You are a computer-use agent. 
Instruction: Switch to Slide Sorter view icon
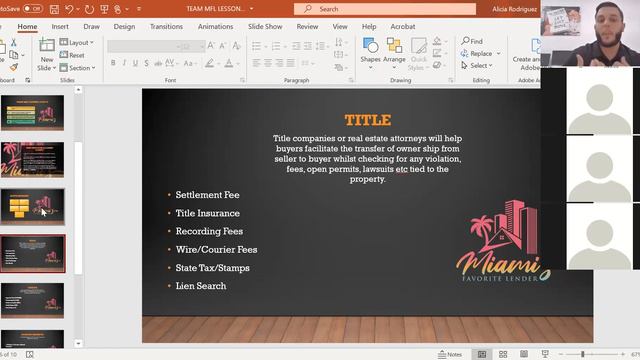tap(503, 354)
